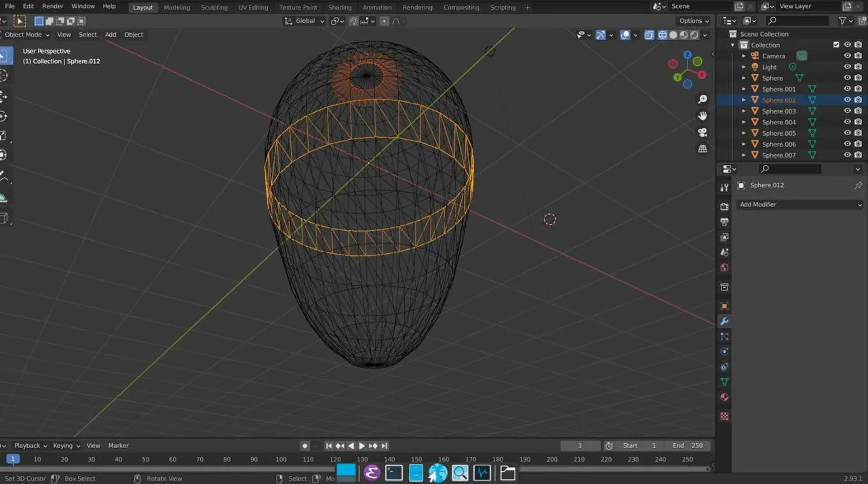Jump to the timeline end frame
The image size is (868, 484).
tap(384, 446)
